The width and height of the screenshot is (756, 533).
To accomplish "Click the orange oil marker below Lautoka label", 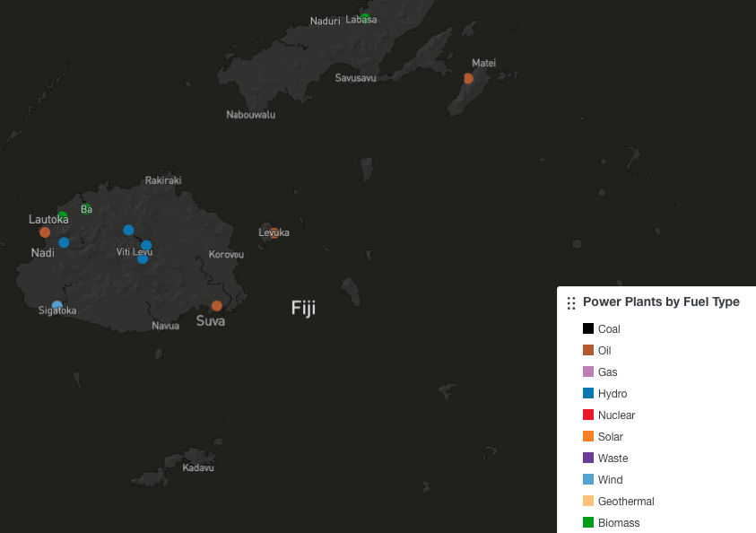I will click(x=45, y=232).
